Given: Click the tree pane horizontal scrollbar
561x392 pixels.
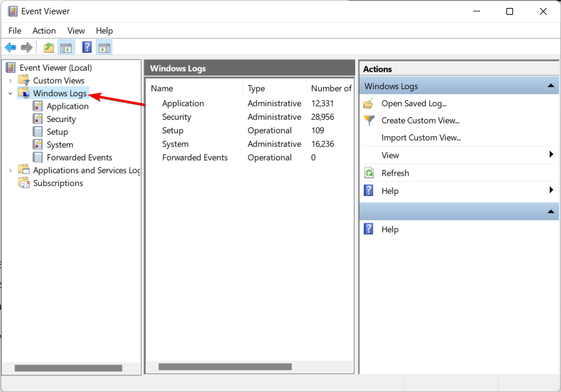Looking at the screenshot, I should [68, 368].
